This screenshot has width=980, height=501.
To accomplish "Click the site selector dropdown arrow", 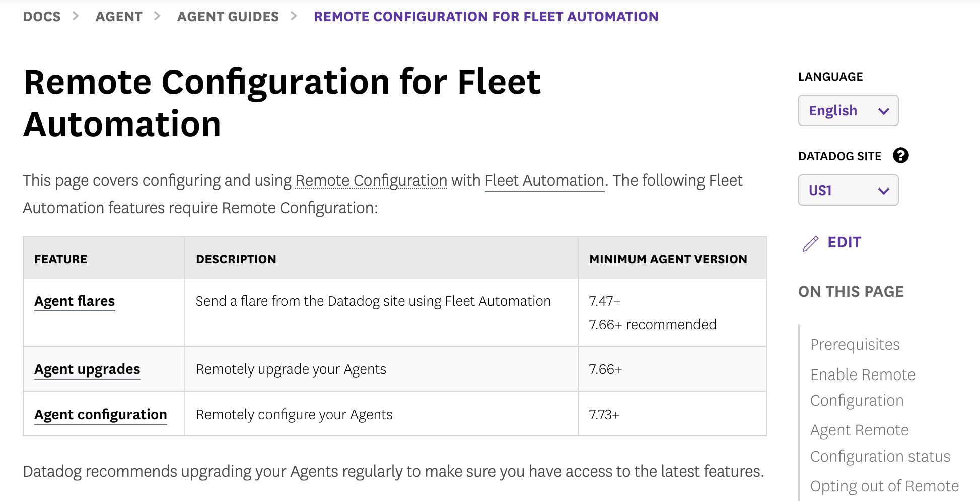I will [x=884, y=190].
